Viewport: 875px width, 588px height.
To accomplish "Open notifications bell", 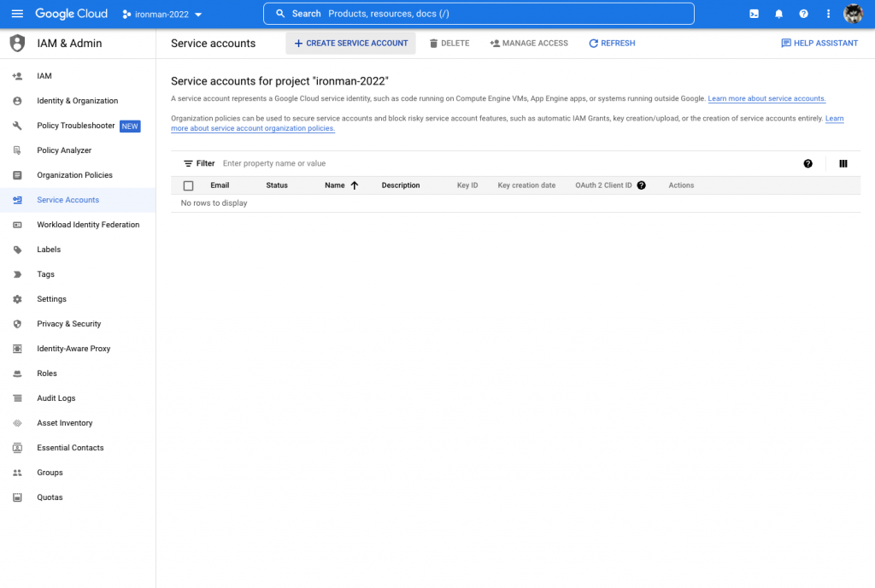I will (778, 14).
